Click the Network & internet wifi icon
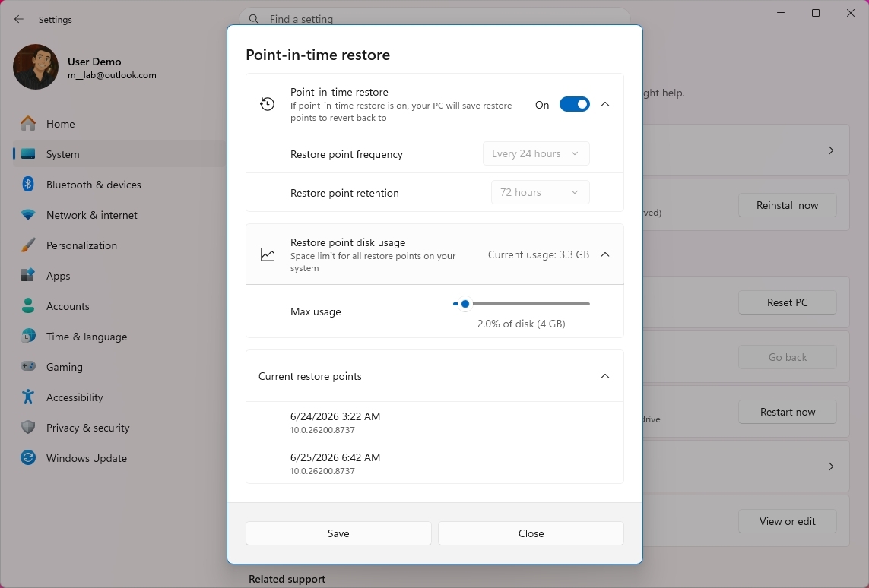This screenshot has width=869, height=588. click(27, 214)
